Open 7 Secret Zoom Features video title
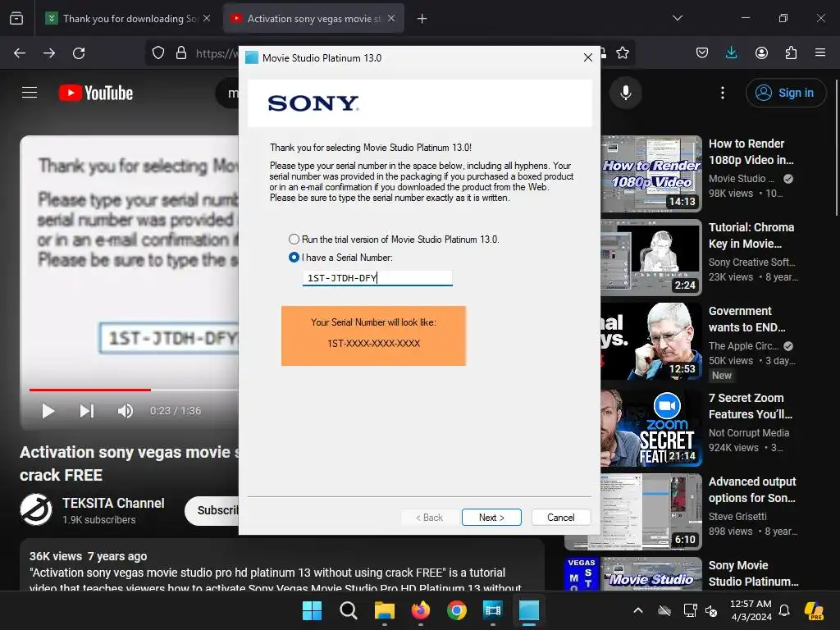 pos(750,406)
